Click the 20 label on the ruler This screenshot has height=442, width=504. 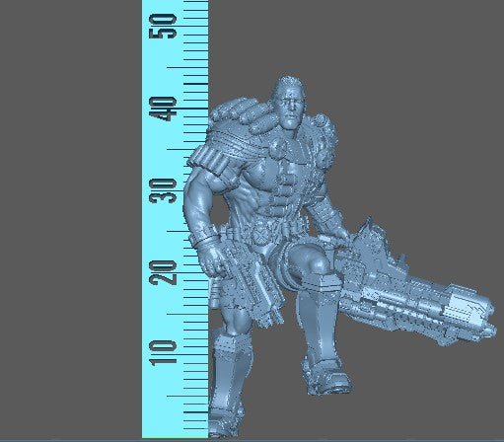tap(163, 272)
